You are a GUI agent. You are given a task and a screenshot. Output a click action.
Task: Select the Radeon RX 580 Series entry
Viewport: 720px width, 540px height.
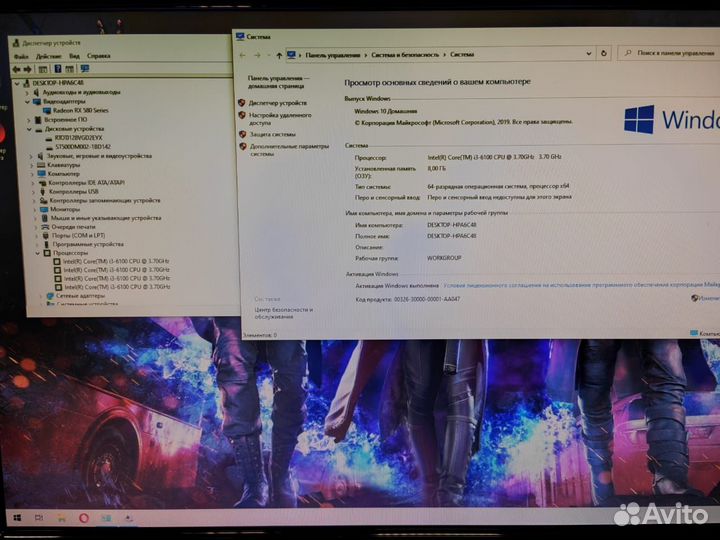[x=80, y=111]
